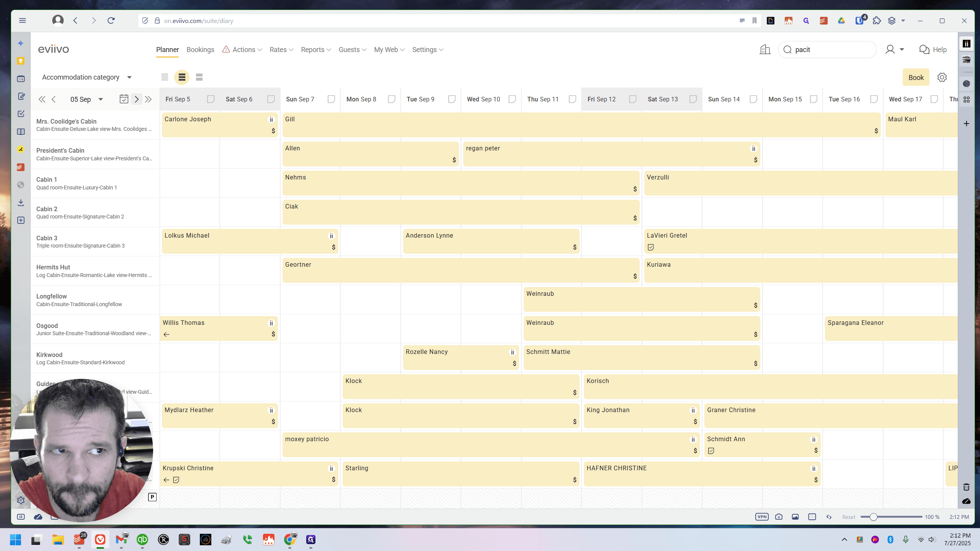Jump back with the double-left arrows
The height and width of the screenshot is (551, 980).
pyautogui.click(x=42, y=99)
